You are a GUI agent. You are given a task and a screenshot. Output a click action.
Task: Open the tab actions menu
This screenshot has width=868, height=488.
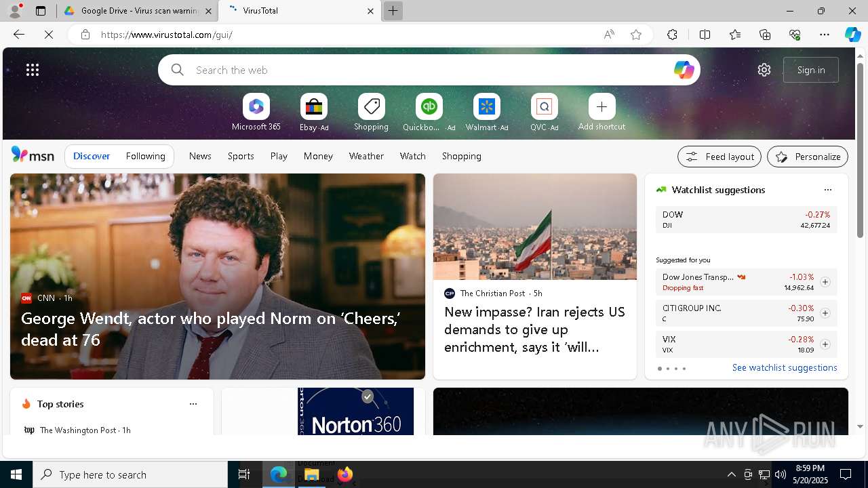pyautogui.click(x=41, y=11)
